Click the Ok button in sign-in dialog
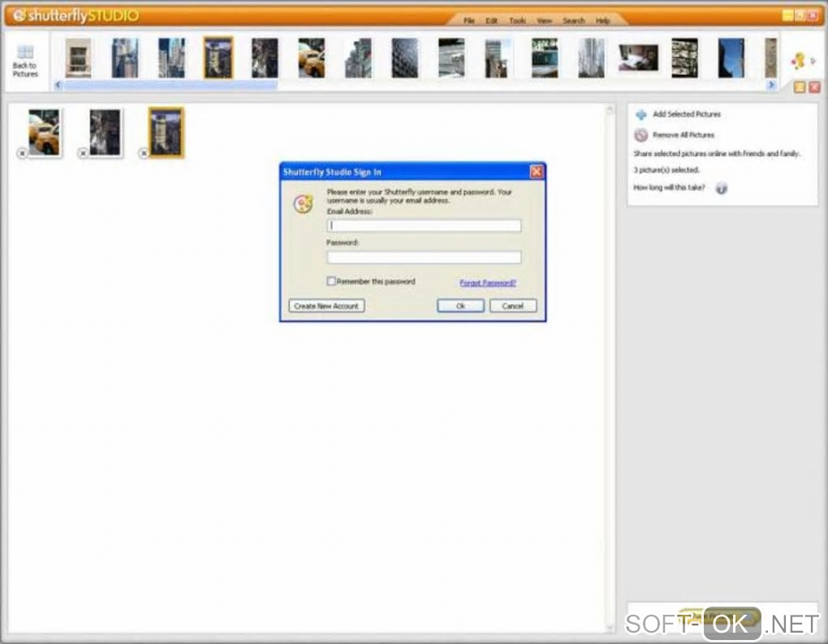 pyautogui.click(x=460, y=306)
